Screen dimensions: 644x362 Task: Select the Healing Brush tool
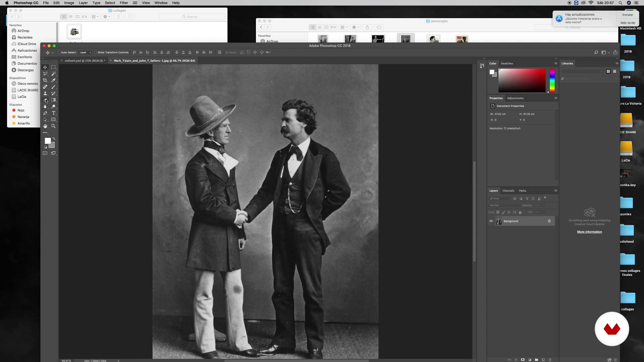[x=45, y=87]
